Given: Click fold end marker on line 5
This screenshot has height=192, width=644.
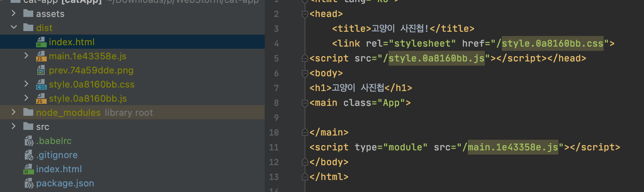Looking at the screenshot, I should click(305, 58).
